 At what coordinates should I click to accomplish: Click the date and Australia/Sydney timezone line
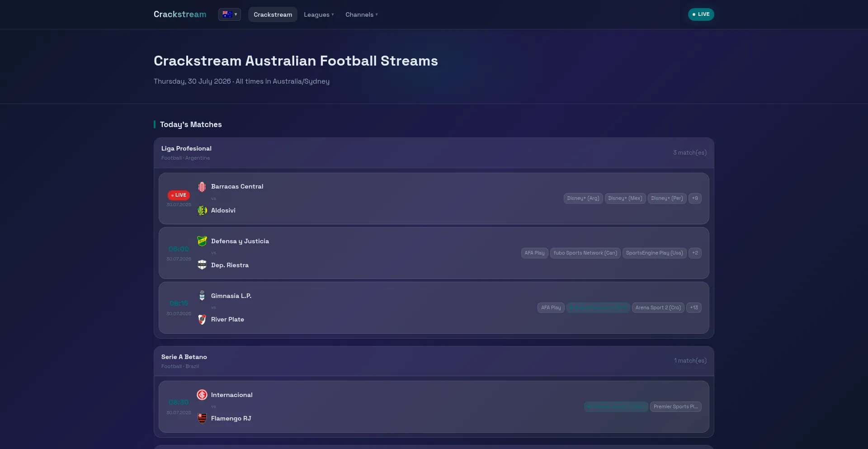[241, 81]
